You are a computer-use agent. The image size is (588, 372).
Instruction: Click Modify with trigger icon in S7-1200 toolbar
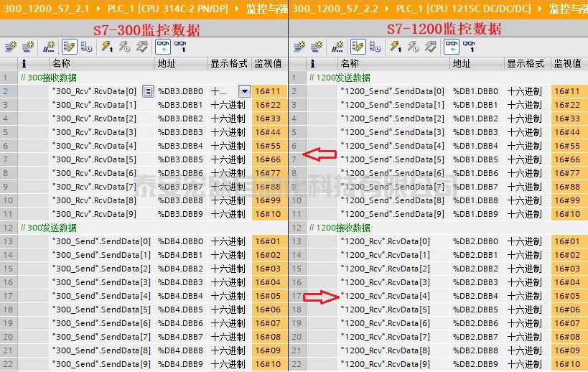pos(413,47)
